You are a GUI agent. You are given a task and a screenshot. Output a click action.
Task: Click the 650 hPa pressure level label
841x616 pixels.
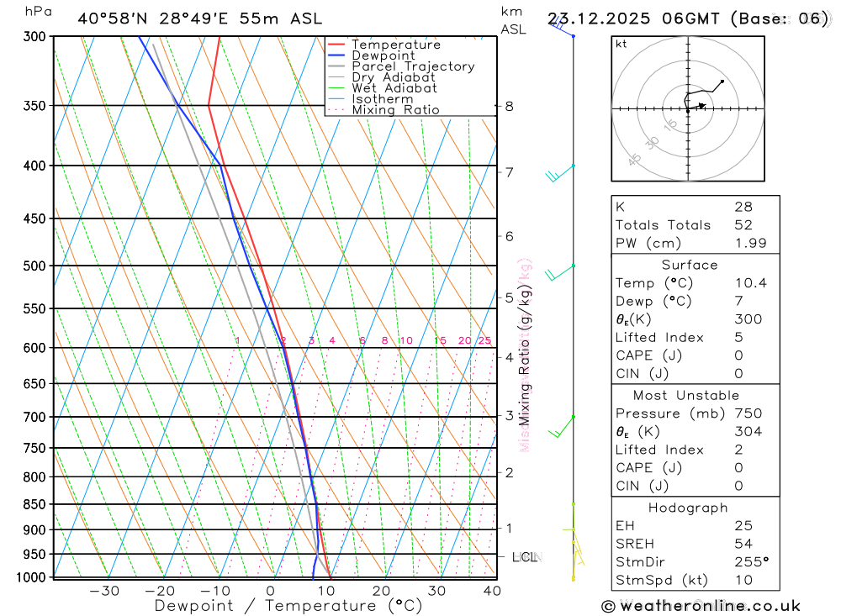pos(34,384)
